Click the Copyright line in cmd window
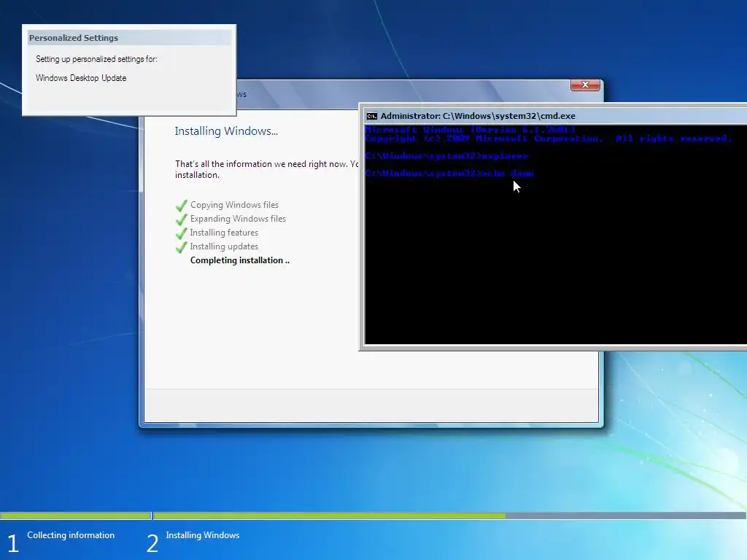The width and height of the screenshot is (747, 560). (x=548, y=139)
